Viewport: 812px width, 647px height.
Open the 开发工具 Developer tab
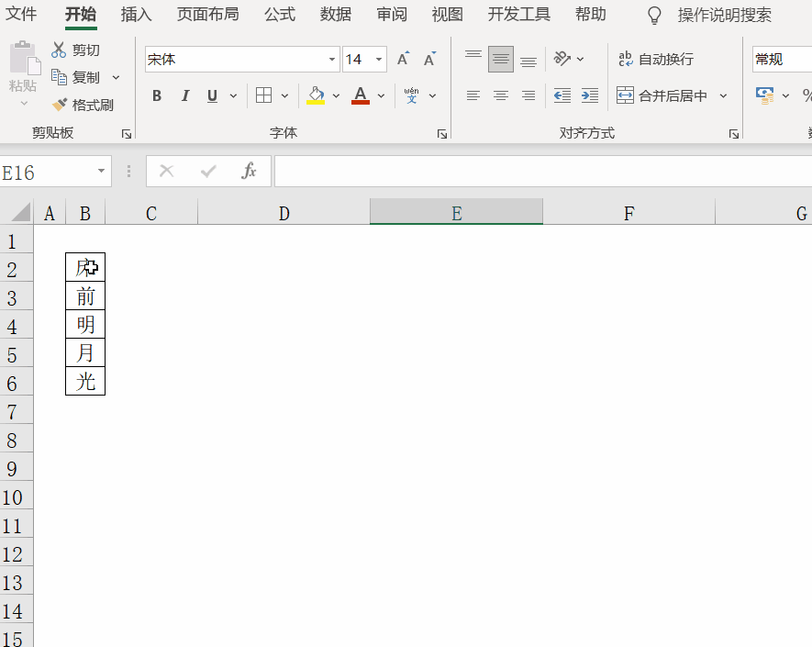coord(519,14)
